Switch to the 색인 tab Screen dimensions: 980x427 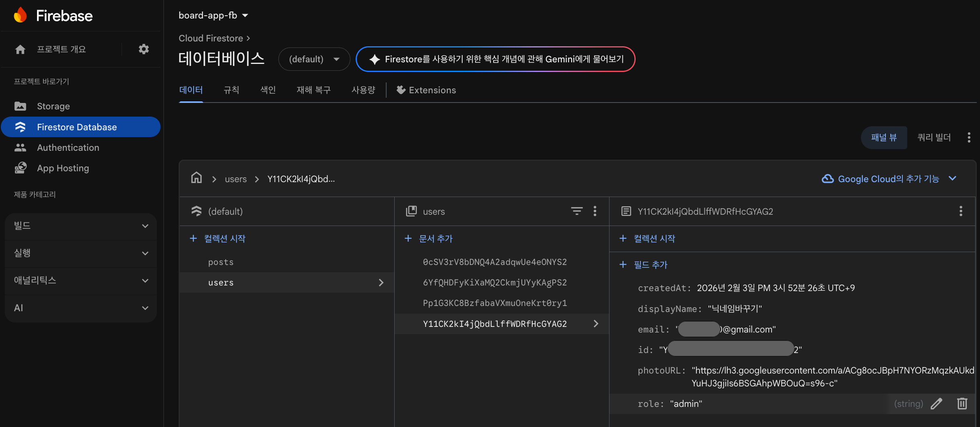tap(268, 90)
